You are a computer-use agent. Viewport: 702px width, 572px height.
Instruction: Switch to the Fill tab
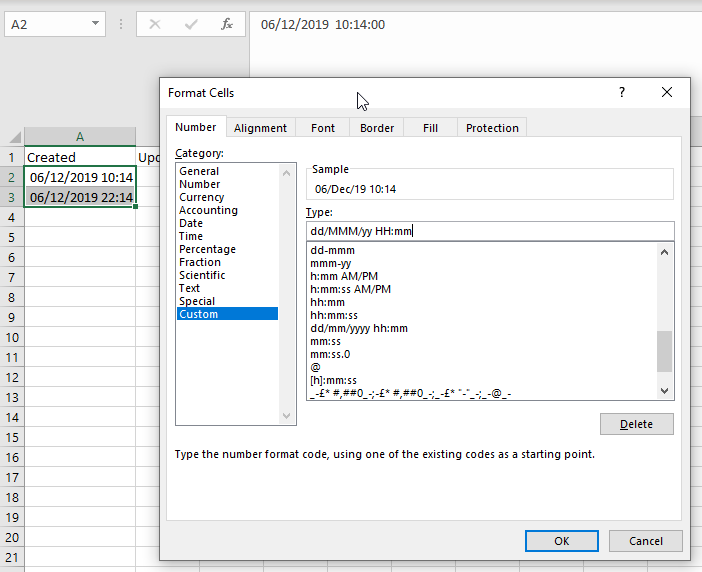pyautogui.click(x=430, y=128)
